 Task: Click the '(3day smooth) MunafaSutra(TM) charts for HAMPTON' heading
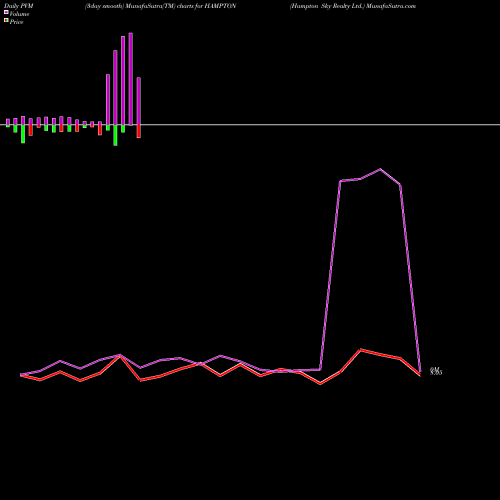(160, 6)
